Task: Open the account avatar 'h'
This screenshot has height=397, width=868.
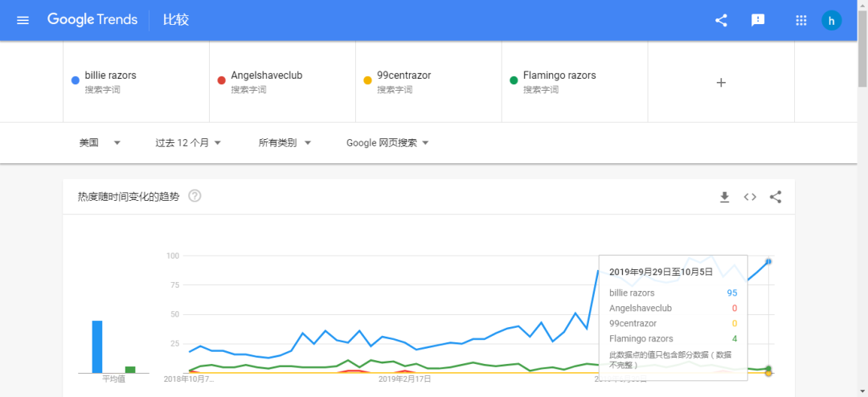Action: [x=831, y=20]
